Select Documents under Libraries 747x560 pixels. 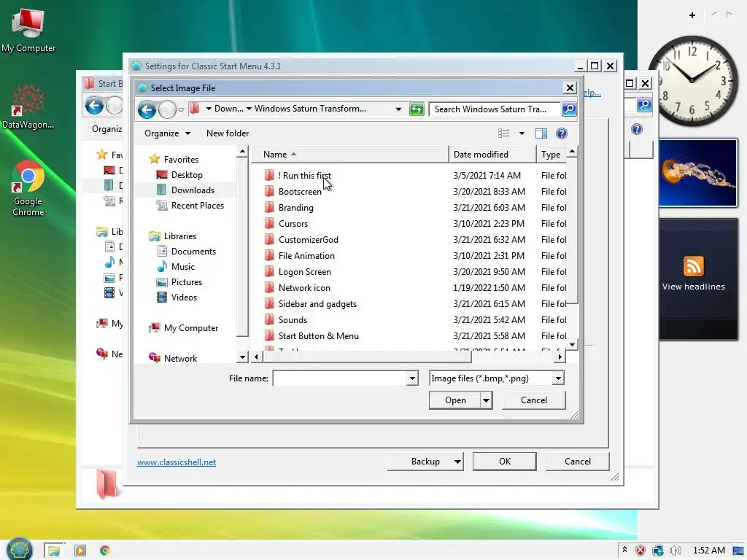click(193, 251)
